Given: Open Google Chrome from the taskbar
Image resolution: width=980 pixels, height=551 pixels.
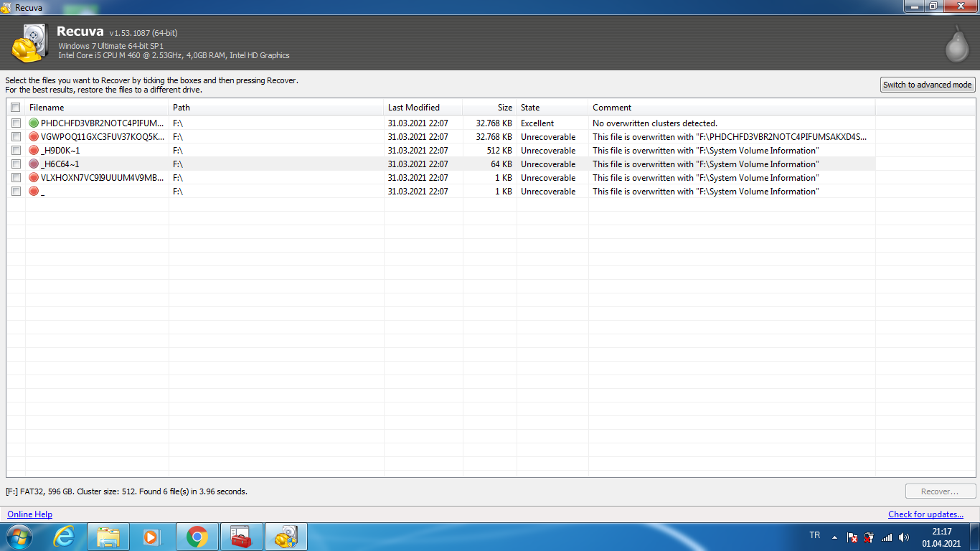Looking at the screenshot, I should (x=197, y=537).
